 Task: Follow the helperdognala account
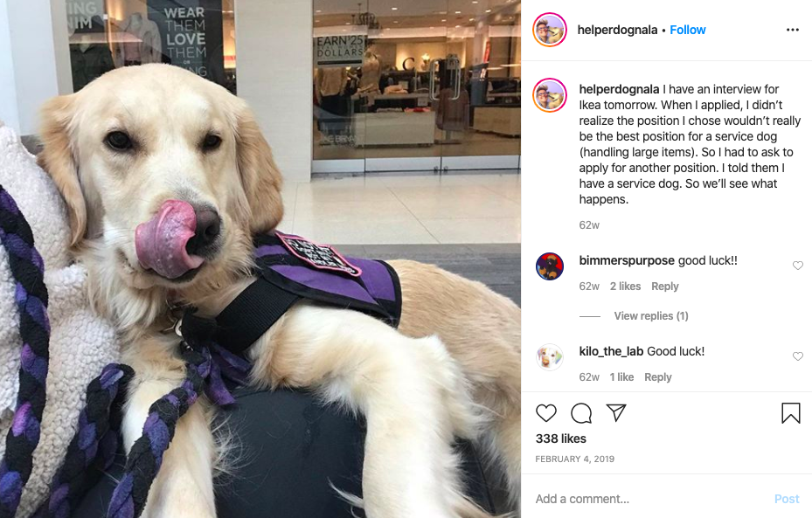pos(688,30)
